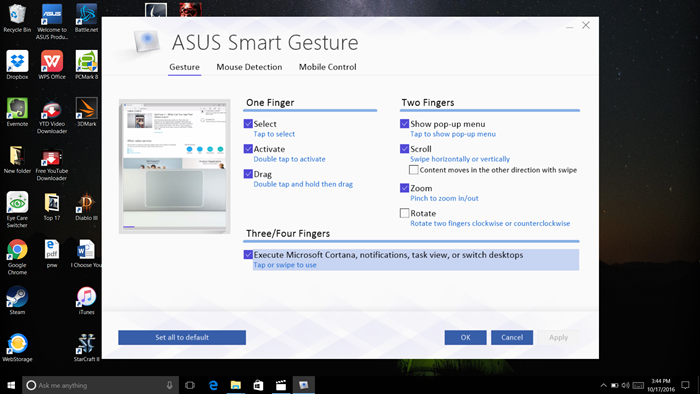Open YTD Video Downloader shortcut
The width and height of the screenshot is (700, 394).
click(52, 116)
